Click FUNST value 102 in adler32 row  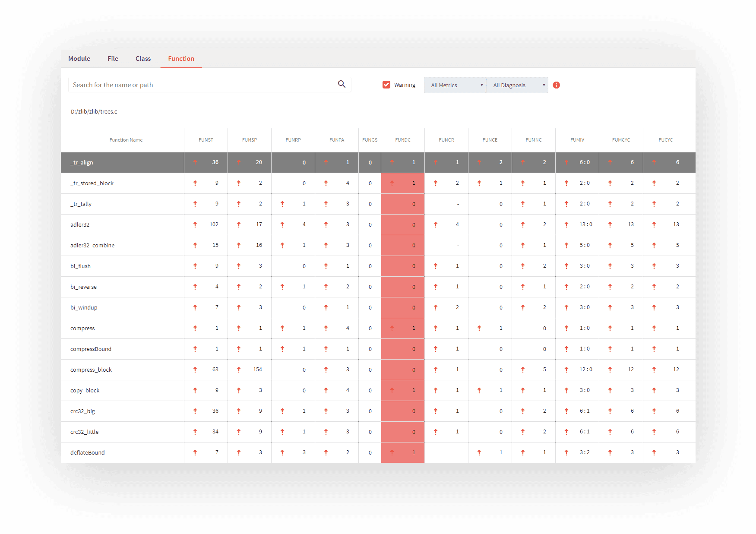point(214,224)
